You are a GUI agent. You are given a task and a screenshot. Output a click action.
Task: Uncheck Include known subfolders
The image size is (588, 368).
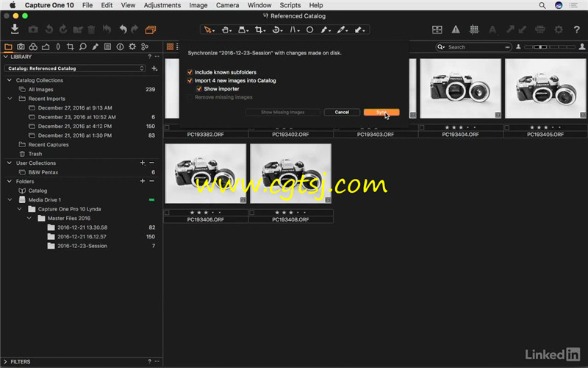tap(190, 72)
